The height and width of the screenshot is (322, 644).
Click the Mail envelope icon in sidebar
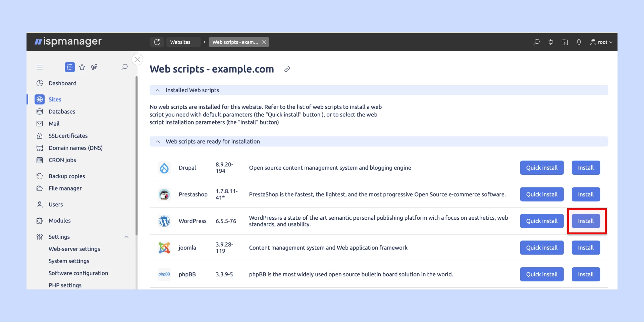(40, 123)
